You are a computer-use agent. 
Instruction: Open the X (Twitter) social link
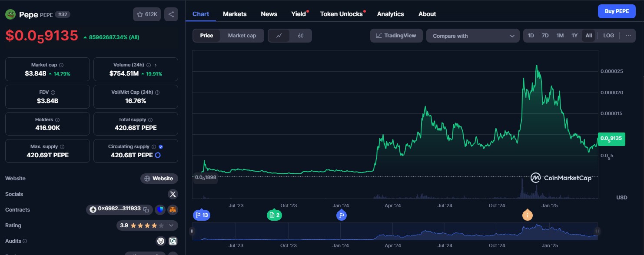[x=173, y=194]
